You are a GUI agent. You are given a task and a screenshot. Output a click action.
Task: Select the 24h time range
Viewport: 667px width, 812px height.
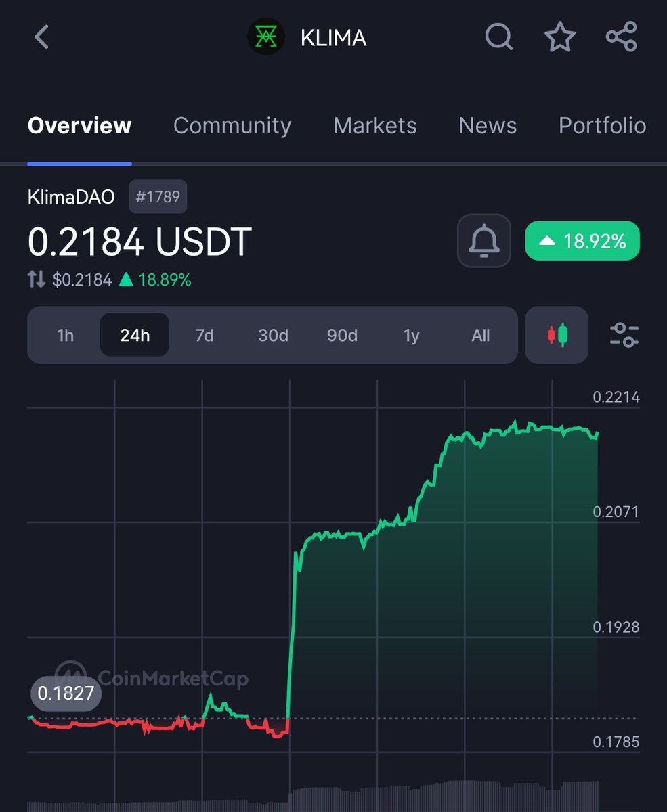pos(135,335)
